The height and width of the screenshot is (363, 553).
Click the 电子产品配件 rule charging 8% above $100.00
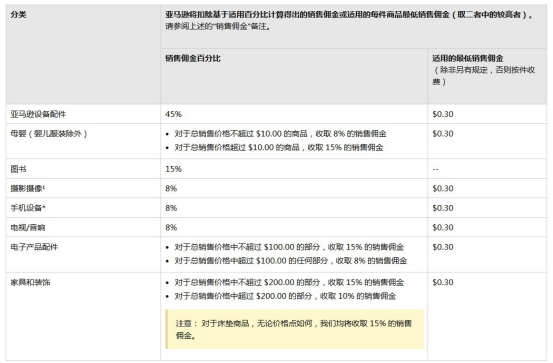point(291,261)
